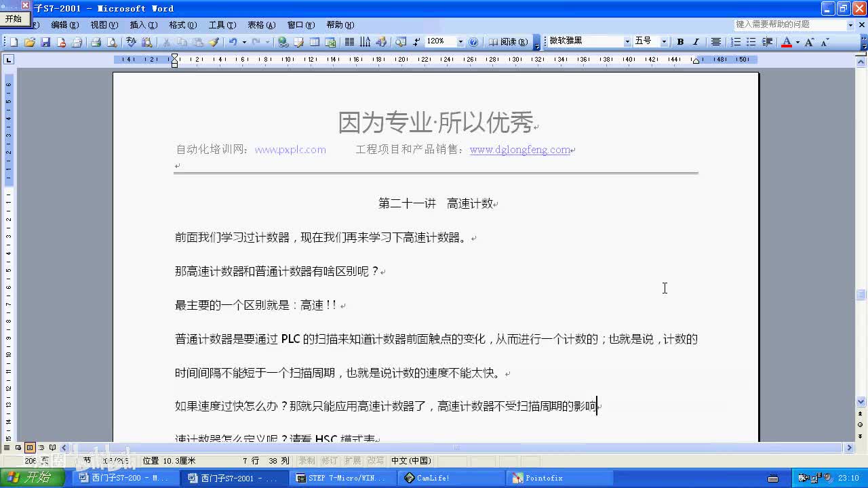Open a file with the folder icon

coord(29,42)
